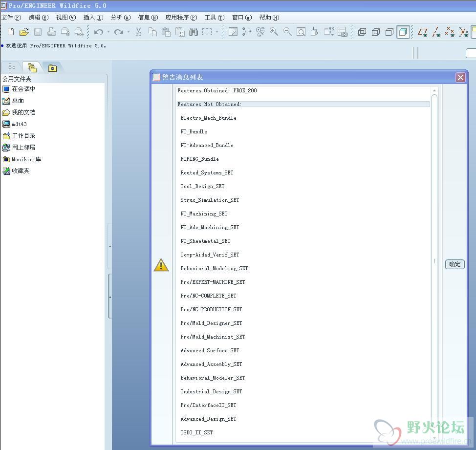
Task: Choose Paste Special icon
Action: (x=180, y=32)
